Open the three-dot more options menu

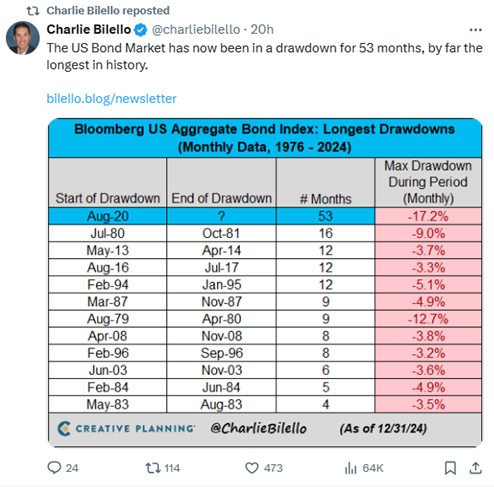(475, 30)
